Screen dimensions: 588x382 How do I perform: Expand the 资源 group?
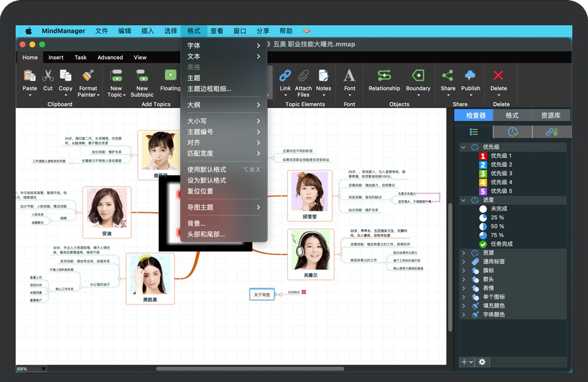(x=463, y=253)
